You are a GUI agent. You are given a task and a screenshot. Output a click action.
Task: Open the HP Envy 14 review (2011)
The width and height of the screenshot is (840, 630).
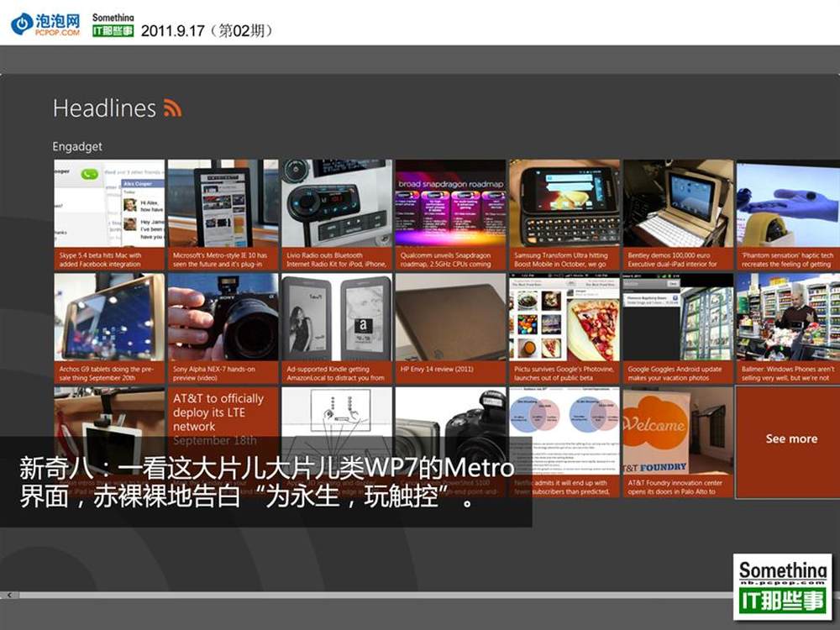click(x=450, y=328)
